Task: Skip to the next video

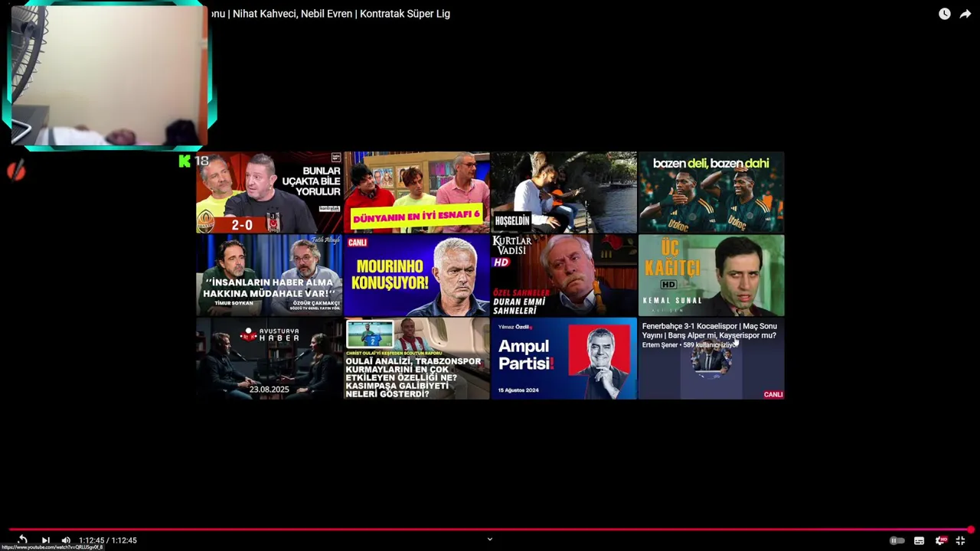Action: tap(45, 540)
